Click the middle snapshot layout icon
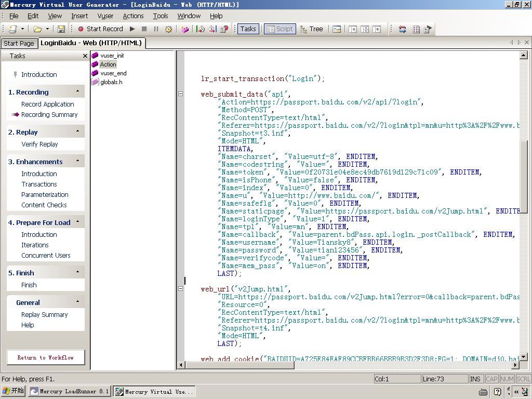Viewport: 532px width, 399px height. pos(365,29)
